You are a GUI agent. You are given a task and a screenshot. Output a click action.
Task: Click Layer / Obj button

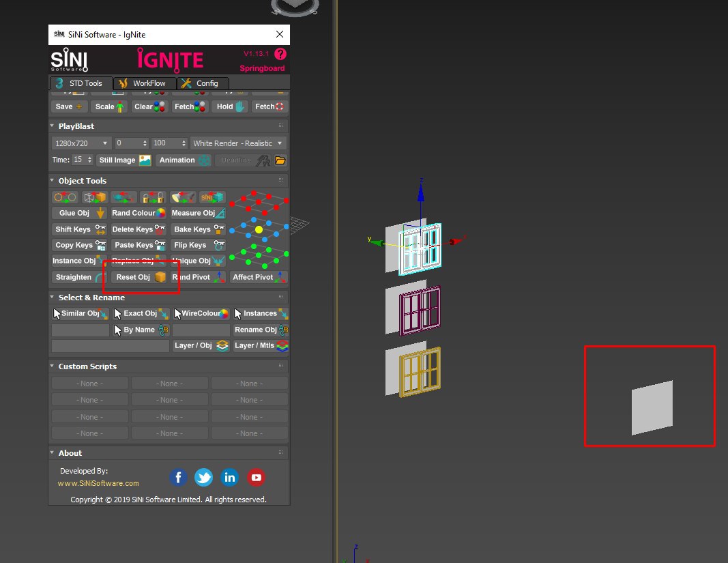[x=201, y=345]
